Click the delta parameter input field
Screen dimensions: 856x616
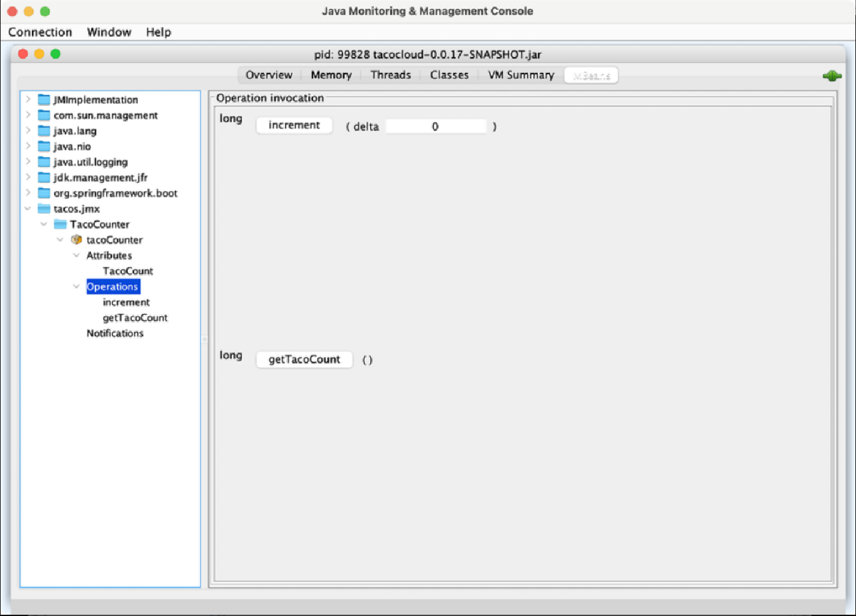[x=436, y=126]
